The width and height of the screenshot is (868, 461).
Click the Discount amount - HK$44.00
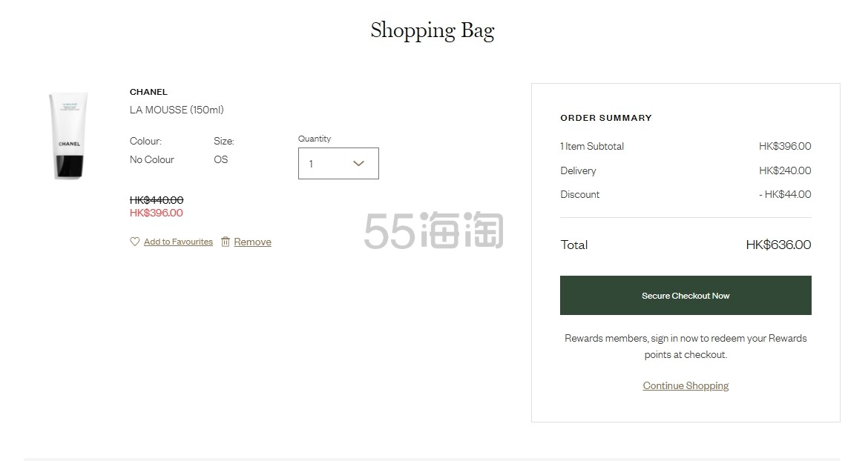[x=785, y=194]
